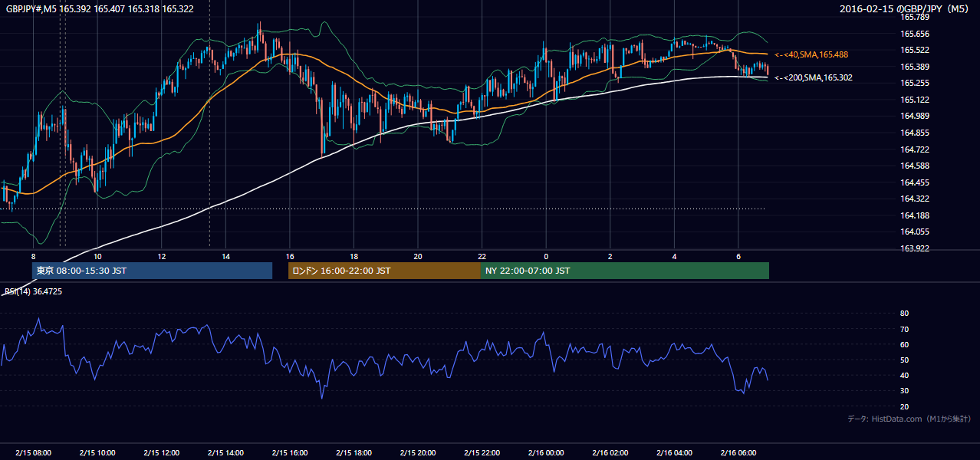Click the hour 0 label under price chart
This screenshot has width=980, height=460.
pos(546,256)
